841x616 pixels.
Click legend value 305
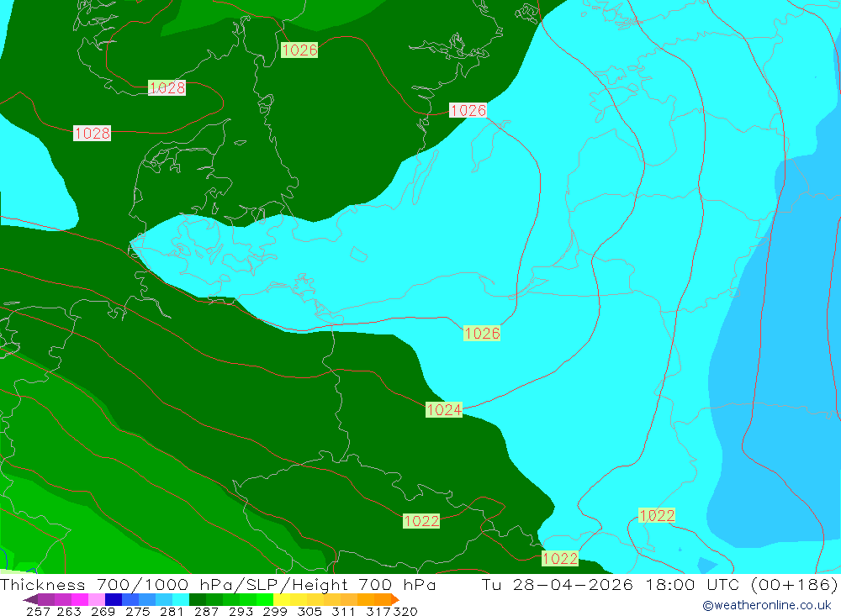pyautogui.click(x=309, y=611)
